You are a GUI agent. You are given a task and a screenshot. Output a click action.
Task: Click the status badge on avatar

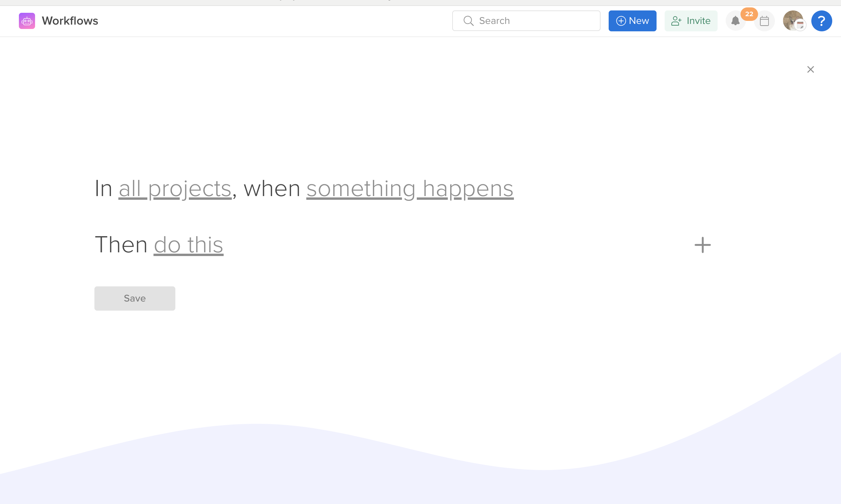[801, 25]
